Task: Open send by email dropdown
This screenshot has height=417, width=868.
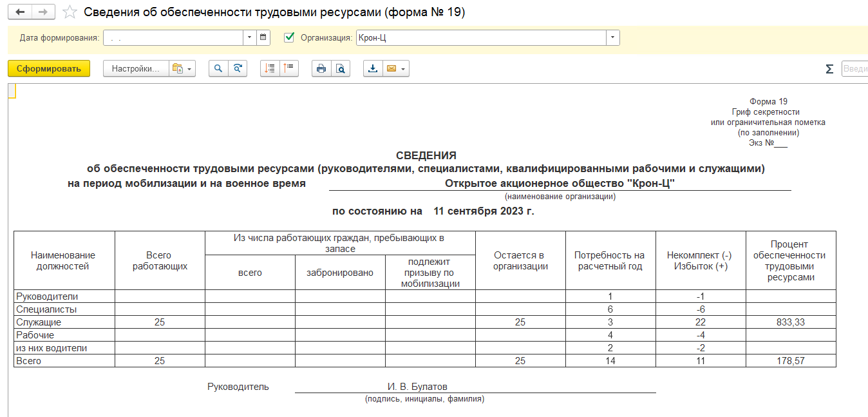Action: [395, 69]
